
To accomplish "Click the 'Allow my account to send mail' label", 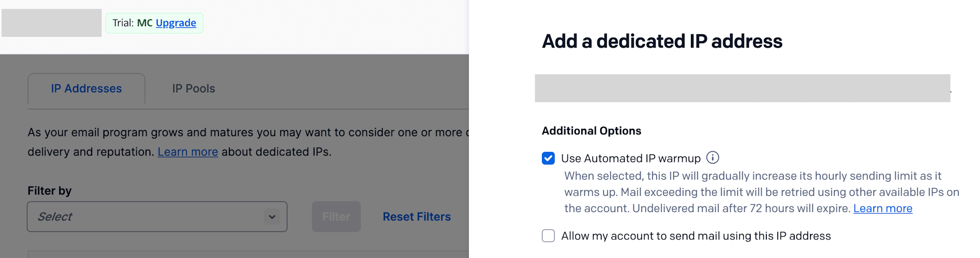I will pos(696,236).
